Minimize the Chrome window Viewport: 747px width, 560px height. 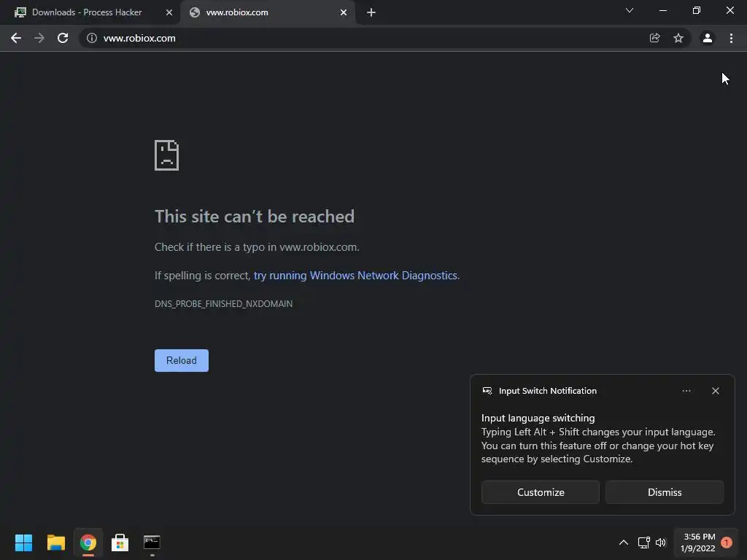tap(663, 10)
